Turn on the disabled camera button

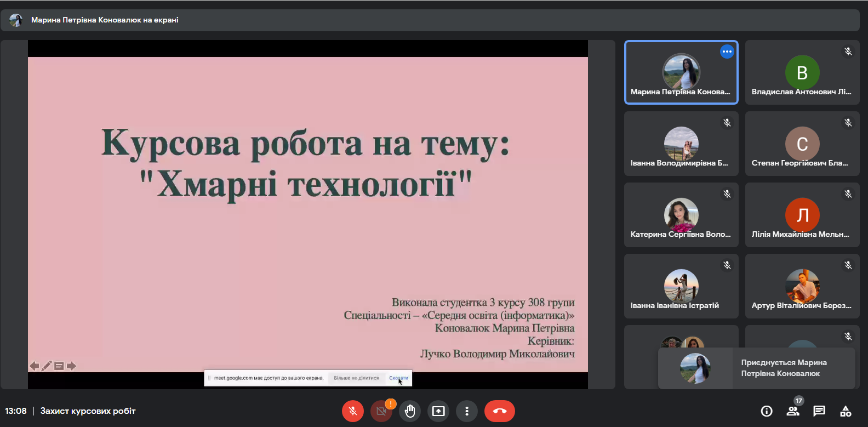381,411
